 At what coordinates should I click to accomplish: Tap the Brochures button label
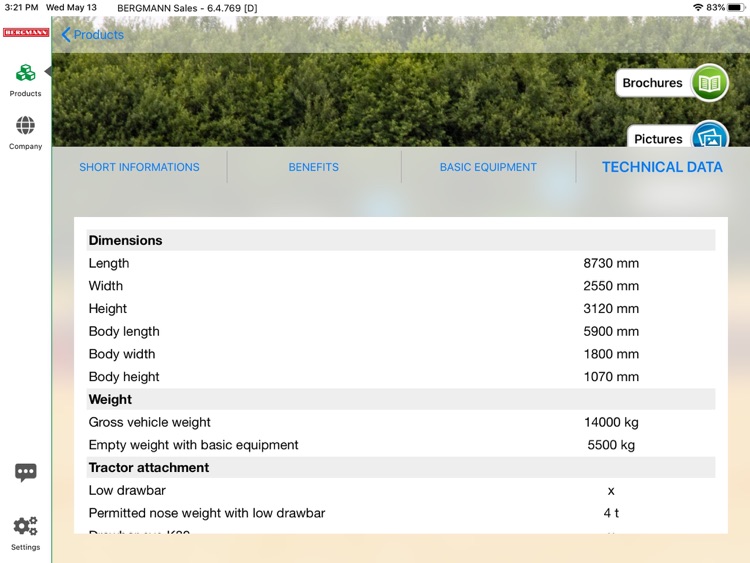(652, 83)
